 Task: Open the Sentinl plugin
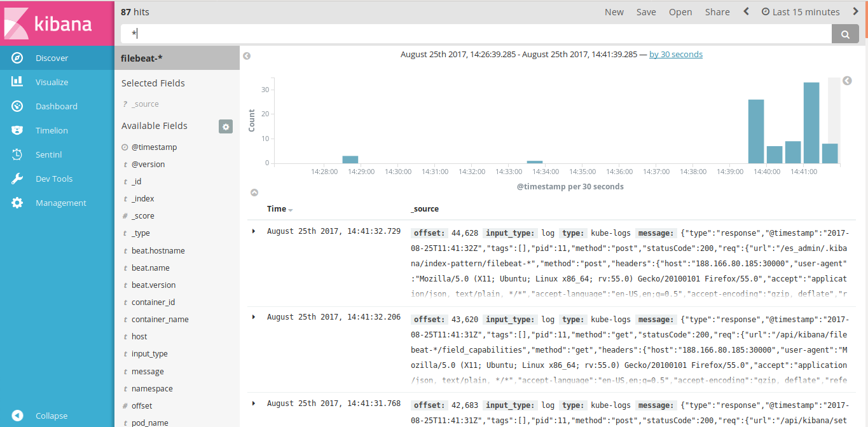point(57,154)
